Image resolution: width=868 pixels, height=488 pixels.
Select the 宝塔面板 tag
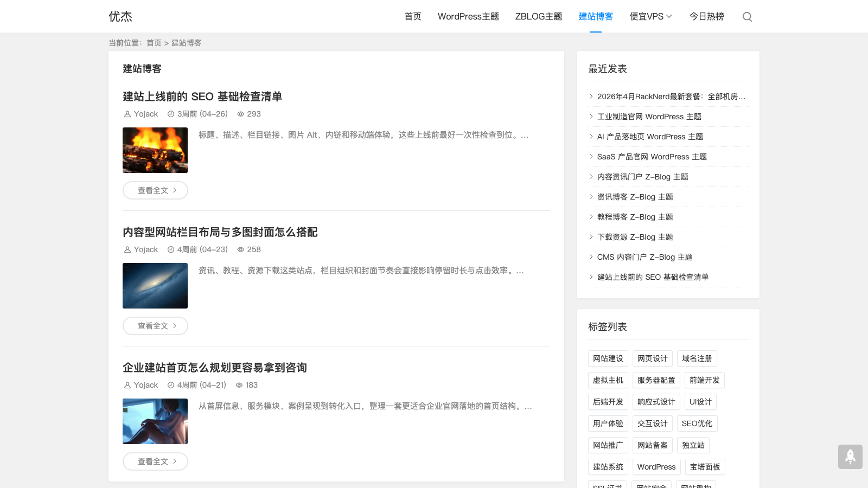705,467
